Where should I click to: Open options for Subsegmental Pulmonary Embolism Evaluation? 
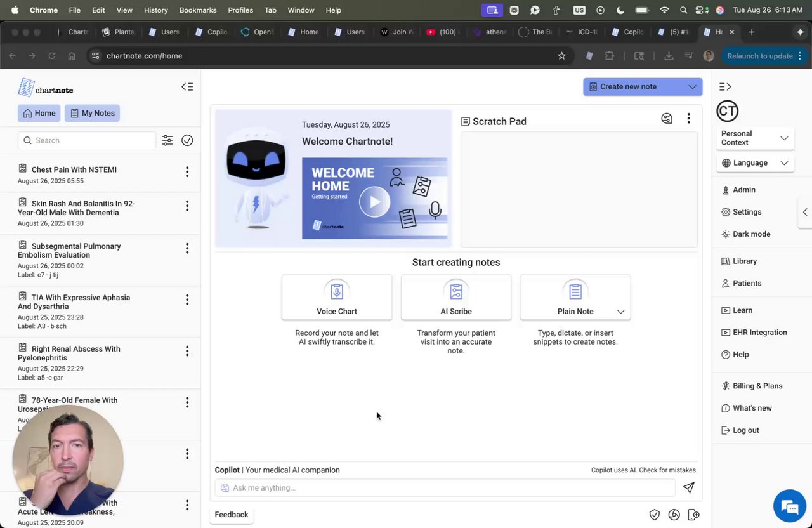187,248
